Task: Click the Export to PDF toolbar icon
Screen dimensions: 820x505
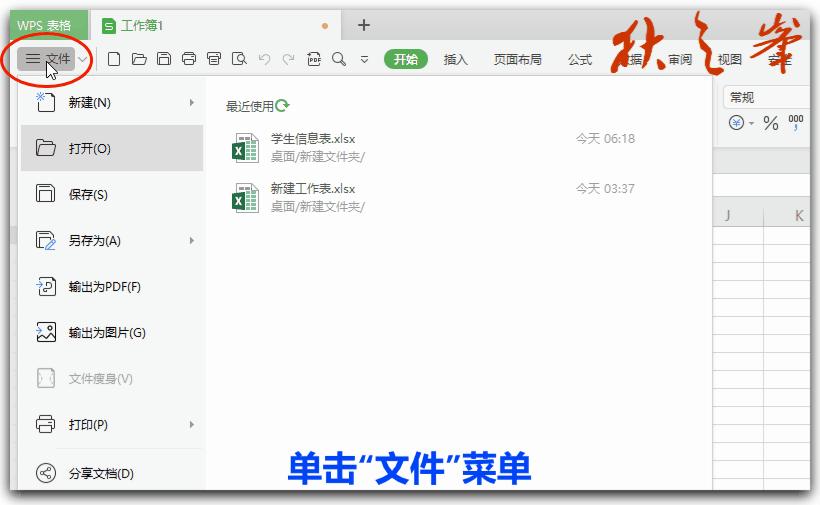Action: [x=314, y=59]
